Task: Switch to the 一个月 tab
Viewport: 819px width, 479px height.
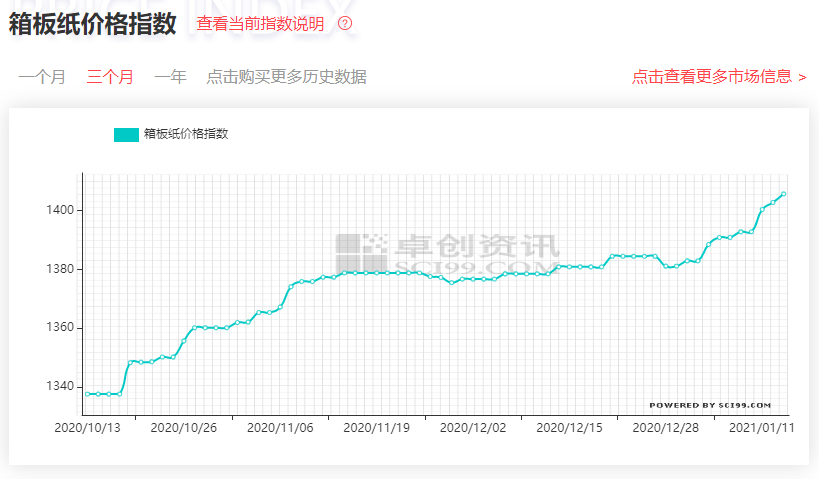Action: tap(42, 77)
